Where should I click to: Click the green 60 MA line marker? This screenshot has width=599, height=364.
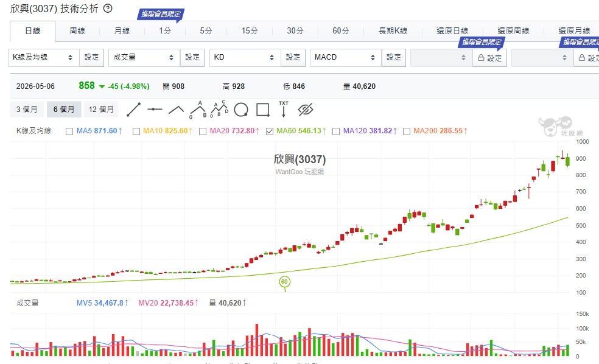coord(285,282)
